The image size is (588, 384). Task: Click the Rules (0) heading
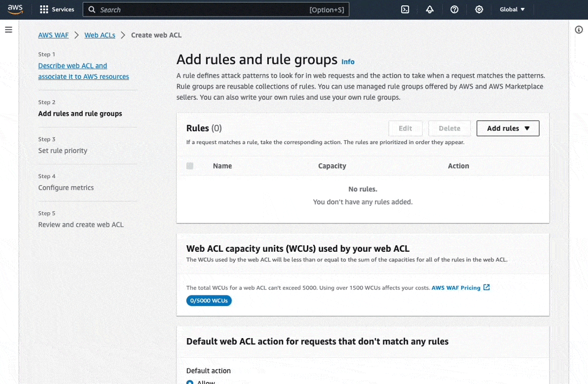[x=204, y=128]
